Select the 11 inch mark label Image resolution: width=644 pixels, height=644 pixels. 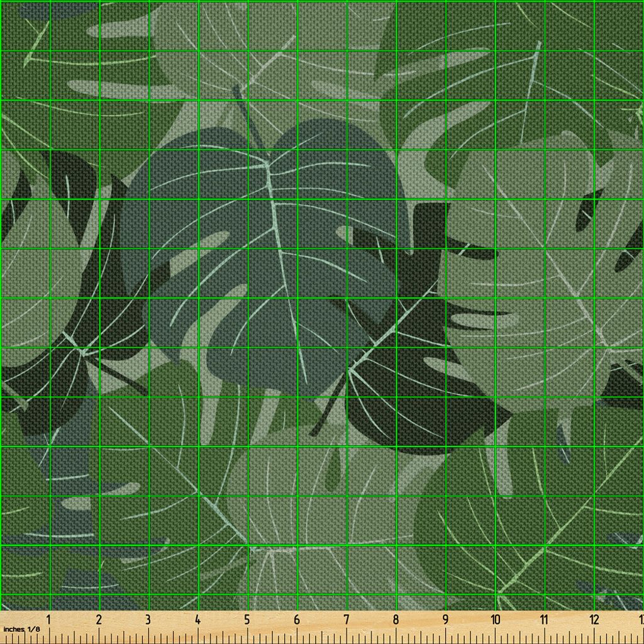pyautogui.click(x=544, y=621)
